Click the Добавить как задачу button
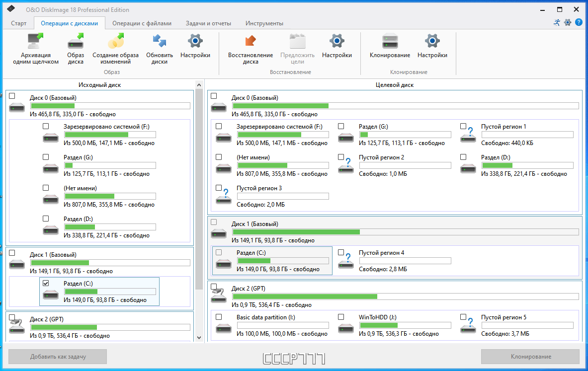This screenshot has height=371, width=588. (x=58, y=357)
